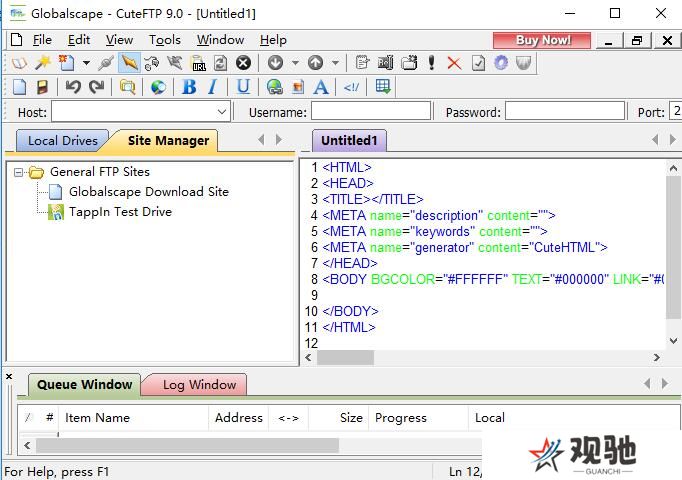Switch to the Log Window tab
The image size is (682, 480).
coord(199,384)
